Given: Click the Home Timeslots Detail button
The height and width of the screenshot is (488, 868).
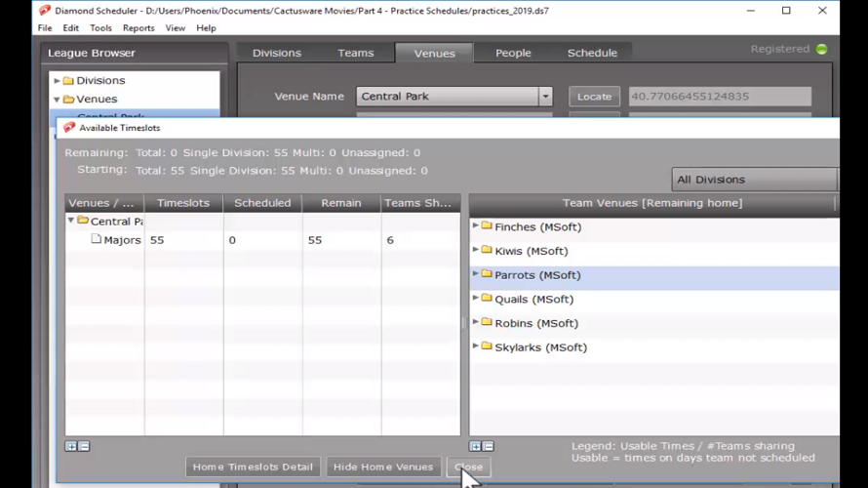Looking at the screenshot, I should click(253, 467).
